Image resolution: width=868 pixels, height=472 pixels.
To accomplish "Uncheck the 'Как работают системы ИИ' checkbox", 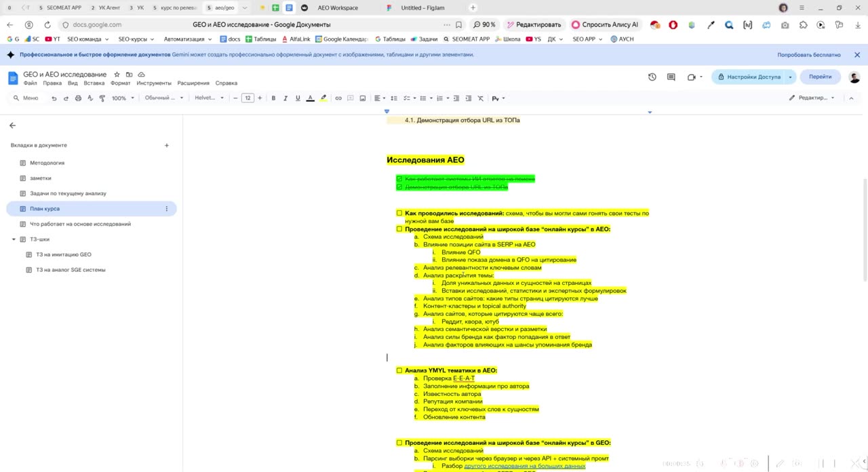I will (x=399, y=179).
